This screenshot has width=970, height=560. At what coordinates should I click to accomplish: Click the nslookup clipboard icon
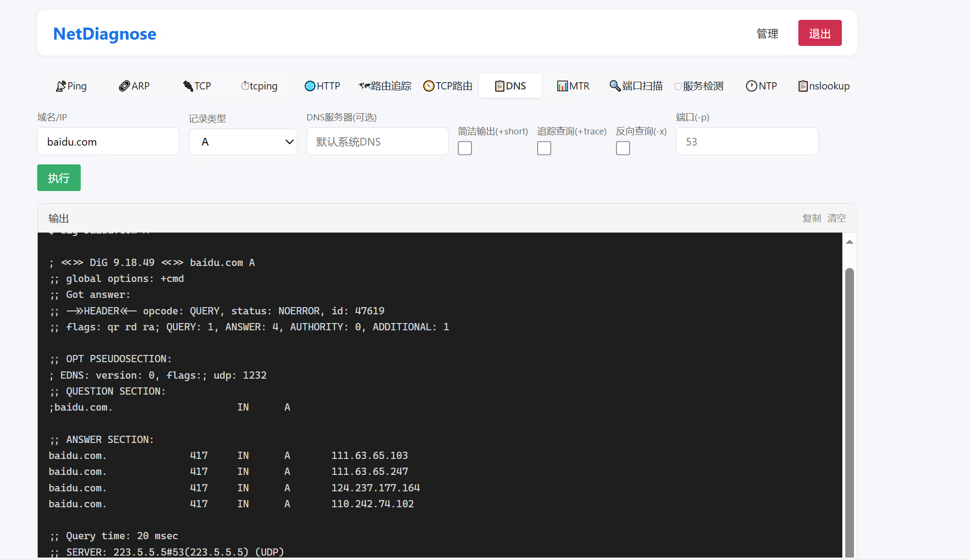click(803, 86)
